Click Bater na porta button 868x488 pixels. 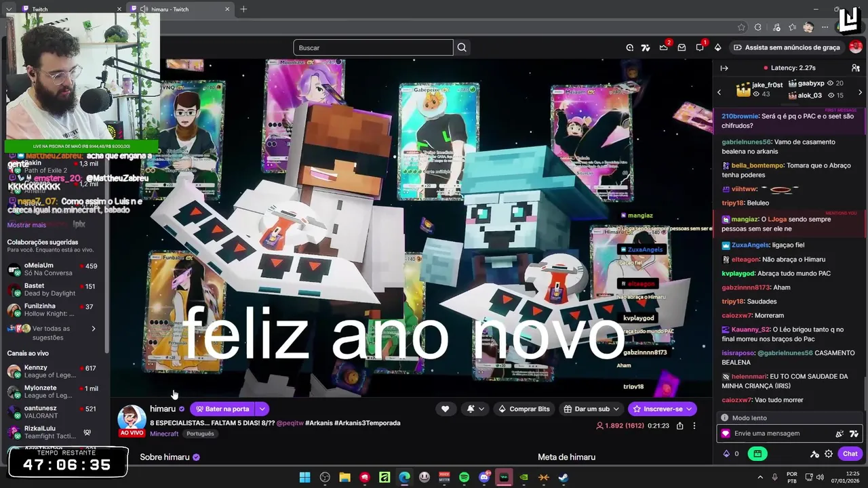[x=222, y=409]
